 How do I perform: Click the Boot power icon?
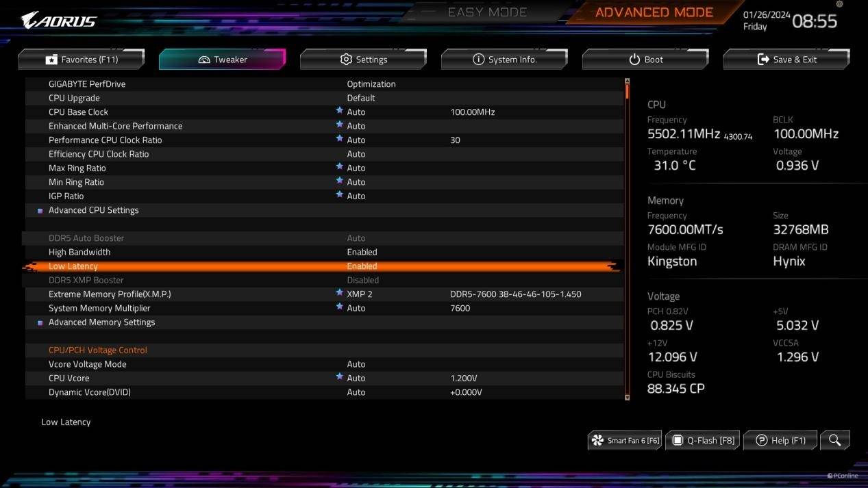click(634, 60)
